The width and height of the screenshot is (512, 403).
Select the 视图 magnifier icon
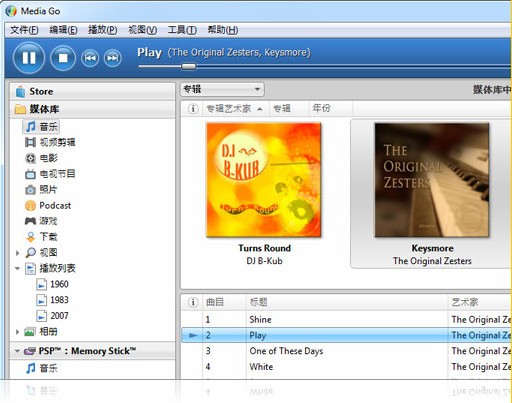pyautogui.click(x=30, y=253)
